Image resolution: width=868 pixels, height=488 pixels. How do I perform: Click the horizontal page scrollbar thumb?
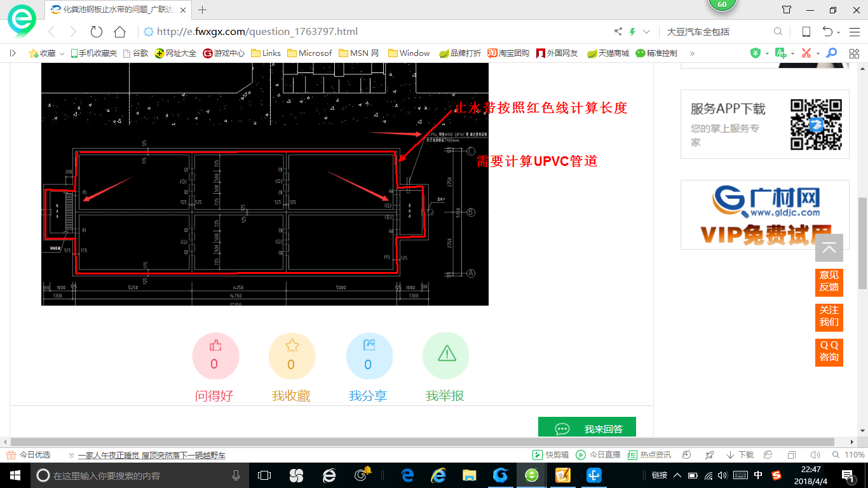(x=423, y=442)
